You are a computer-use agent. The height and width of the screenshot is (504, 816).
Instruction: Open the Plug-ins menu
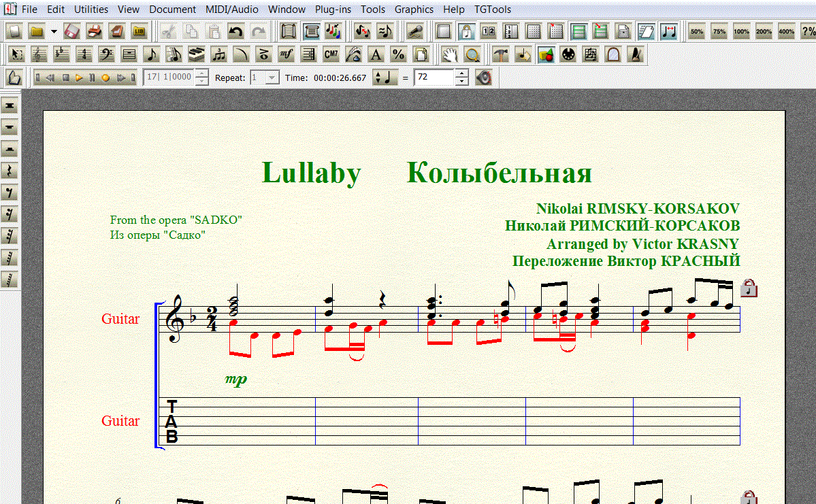tap(333, 10)
